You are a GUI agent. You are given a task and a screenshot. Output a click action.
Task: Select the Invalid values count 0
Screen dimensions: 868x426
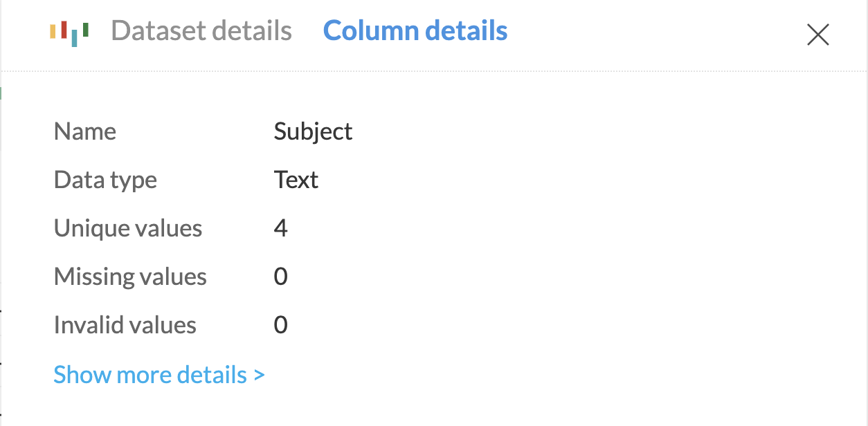(280, 325)
